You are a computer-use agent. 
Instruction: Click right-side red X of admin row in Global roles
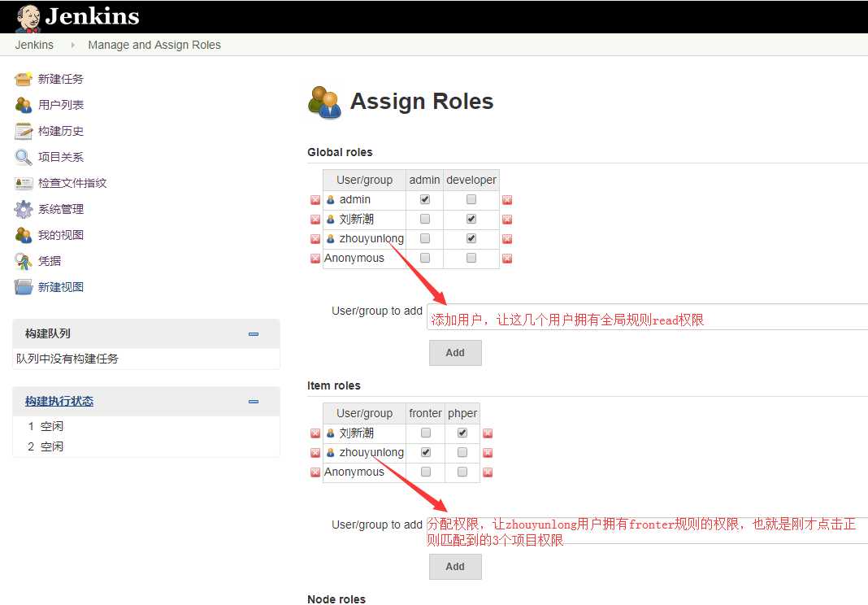[507, 200]
